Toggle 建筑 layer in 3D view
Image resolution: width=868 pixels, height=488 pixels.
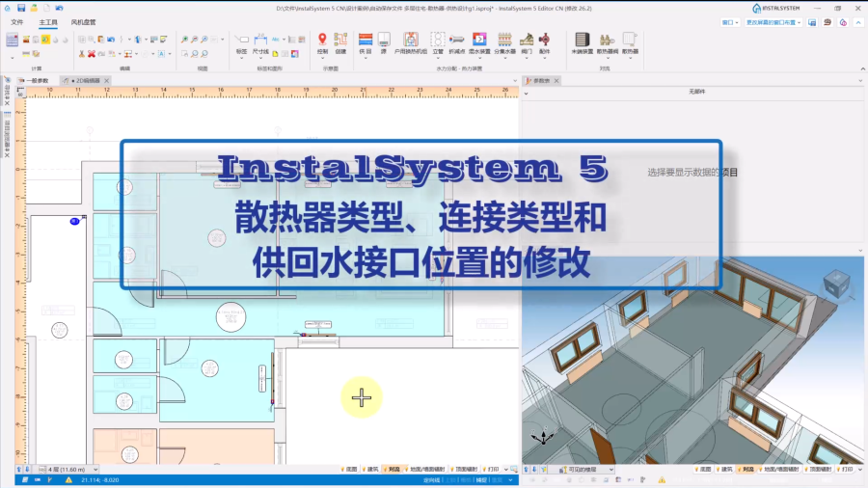(725, 469)
